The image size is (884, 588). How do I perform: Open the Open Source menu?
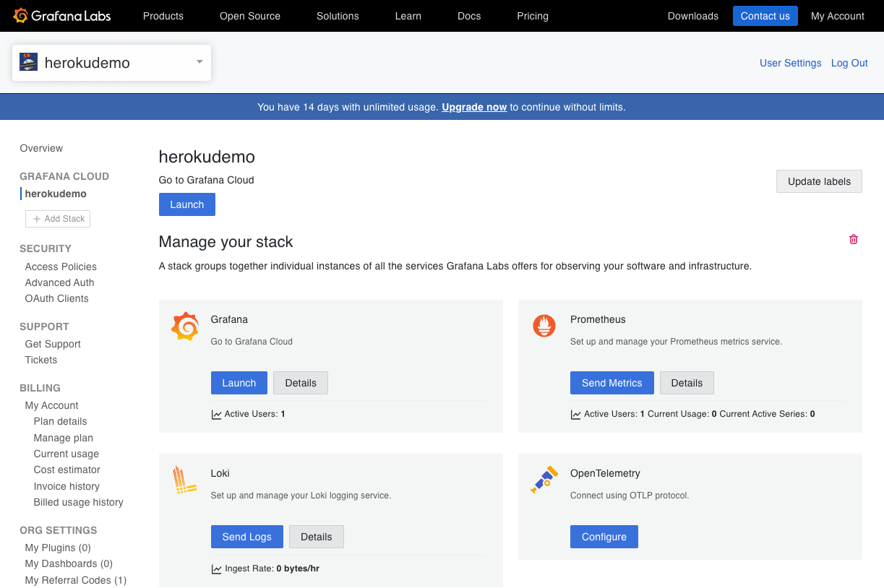coord(250,16)
